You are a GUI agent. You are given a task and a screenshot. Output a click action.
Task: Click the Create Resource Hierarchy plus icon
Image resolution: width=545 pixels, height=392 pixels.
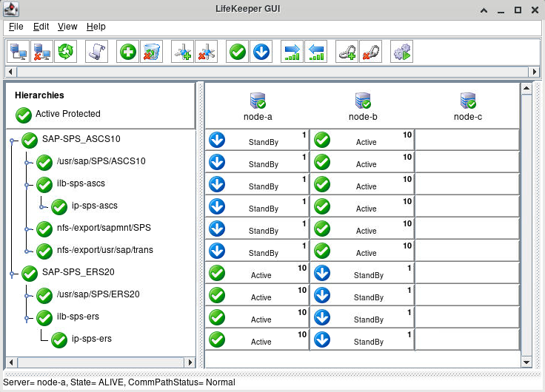[x=127, y=52]
